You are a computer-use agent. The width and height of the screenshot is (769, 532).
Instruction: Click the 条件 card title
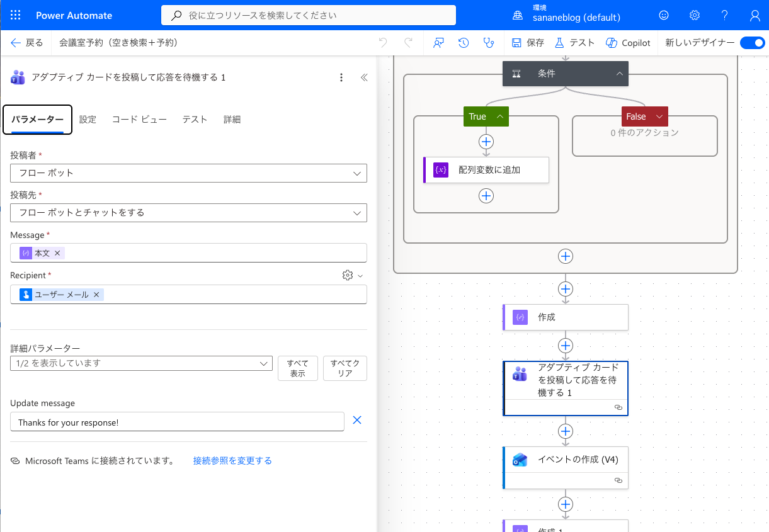(x=547, y=74)
